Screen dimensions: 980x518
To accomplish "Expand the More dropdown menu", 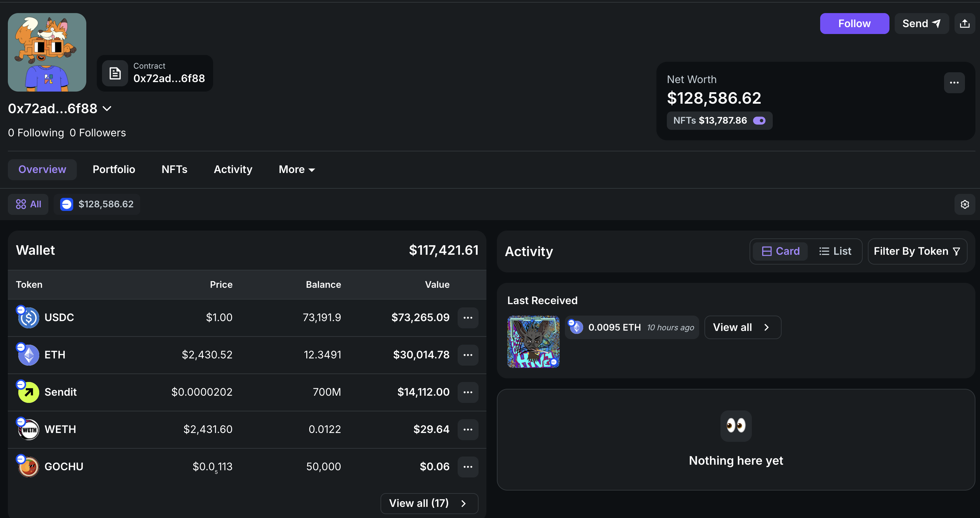I will (297, 169).
